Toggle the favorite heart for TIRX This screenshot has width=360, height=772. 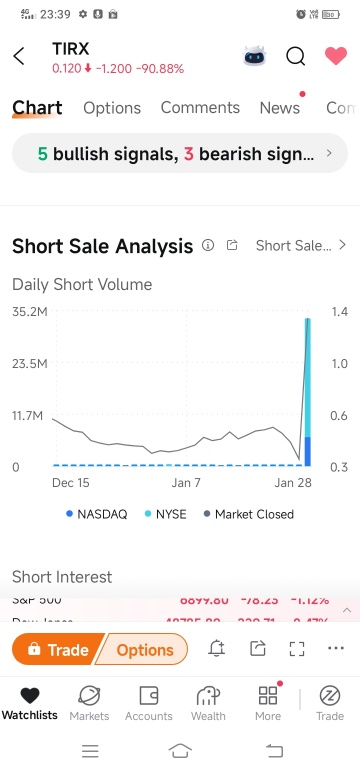[x=336, y=56]
